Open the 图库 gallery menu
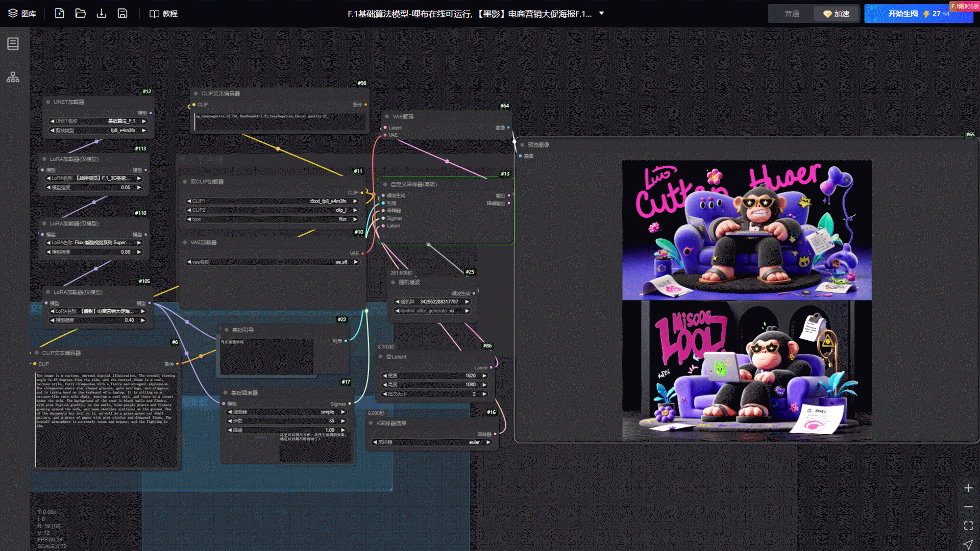Image resolution: width=980 pixels, height=551 pixels. click(22, 13)
